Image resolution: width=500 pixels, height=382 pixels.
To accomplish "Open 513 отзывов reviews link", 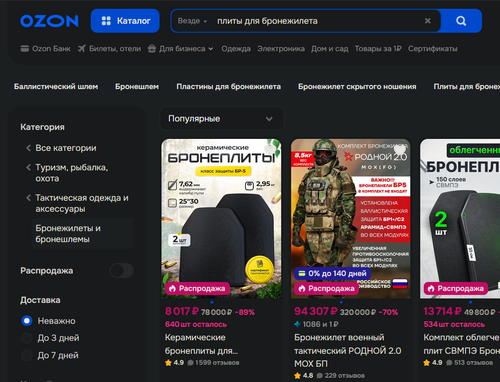I will tap(470, 363).
